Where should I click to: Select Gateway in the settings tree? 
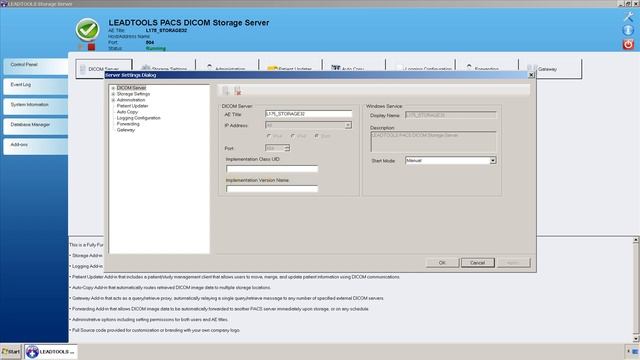point(126,130)
